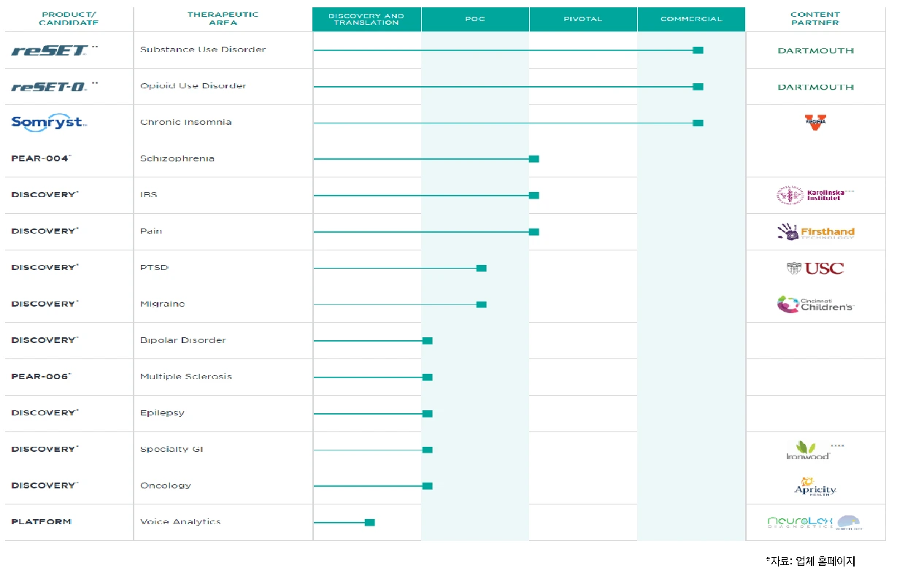
Task: Click Dartmouth logo in Substance Use Disorder row
Action: click(815, 51)
